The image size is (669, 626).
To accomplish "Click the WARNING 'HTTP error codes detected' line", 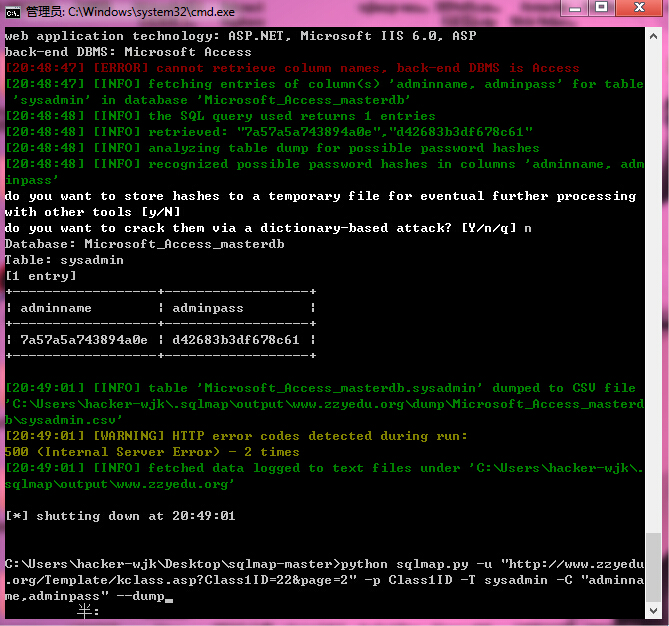I will tap(236, 436).
